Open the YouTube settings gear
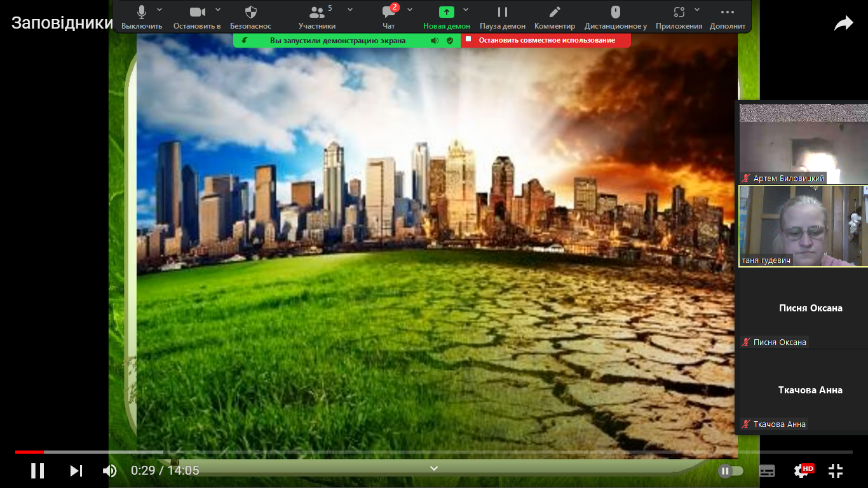This screenshot has width=868, height=488. [x=802, y=471]
